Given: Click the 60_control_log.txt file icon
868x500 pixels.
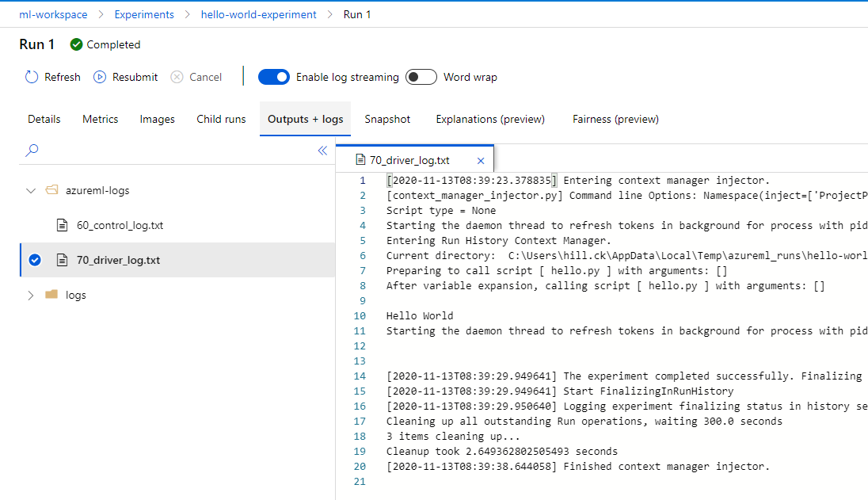Looking at the screenshot, I should 63,225.
